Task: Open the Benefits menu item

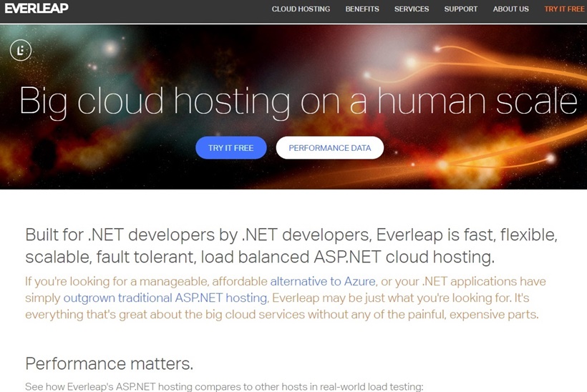Action: 362,9
